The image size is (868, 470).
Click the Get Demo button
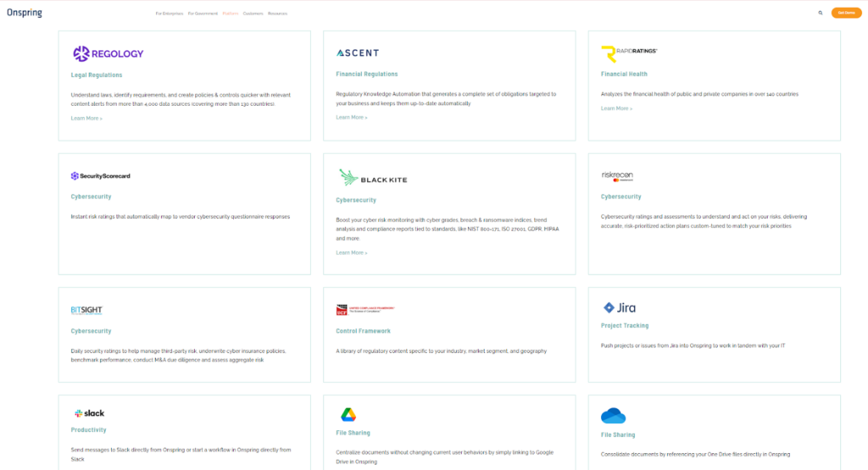846,13
